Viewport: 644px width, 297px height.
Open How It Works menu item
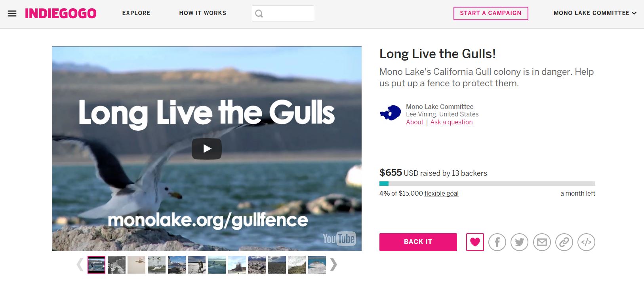pyautogui.click(x=203, y=13)
